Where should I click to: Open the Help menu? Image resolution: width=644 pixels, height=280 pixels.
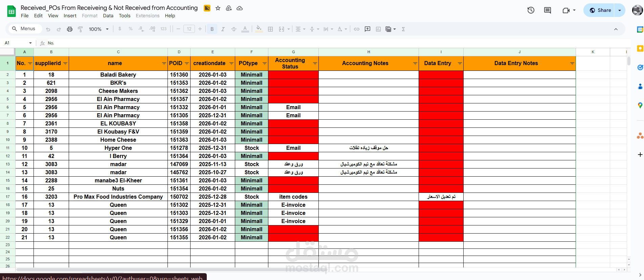tap(170, 16)
